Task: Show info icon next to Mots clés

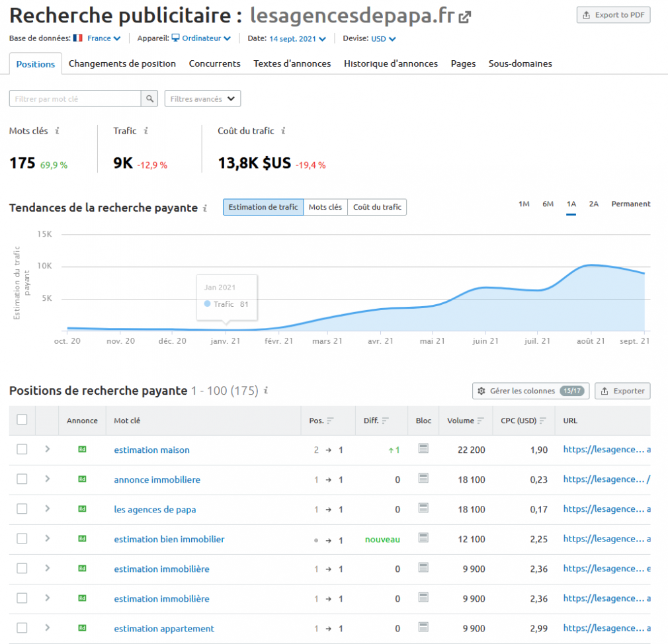Action: (57, 131)
